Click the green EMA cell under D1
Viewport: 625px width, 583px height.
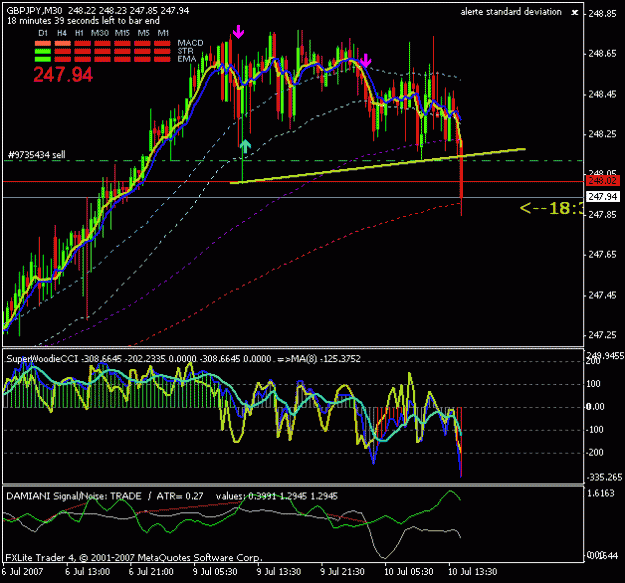(43, 59)
